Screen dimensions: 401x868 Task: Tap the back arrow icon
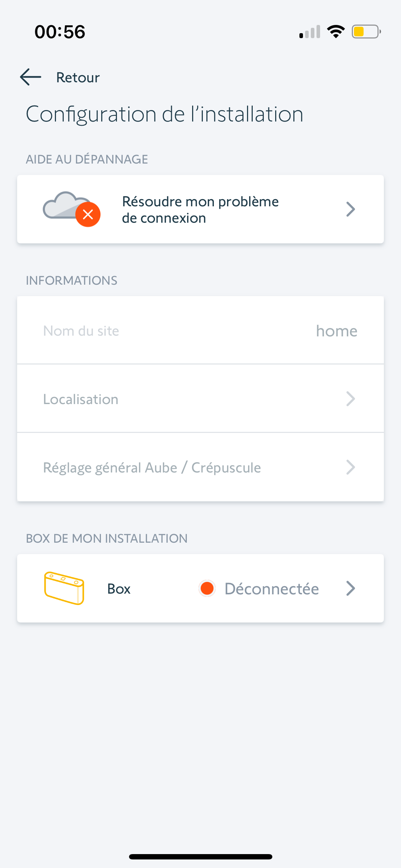click(x=31, y=77)
